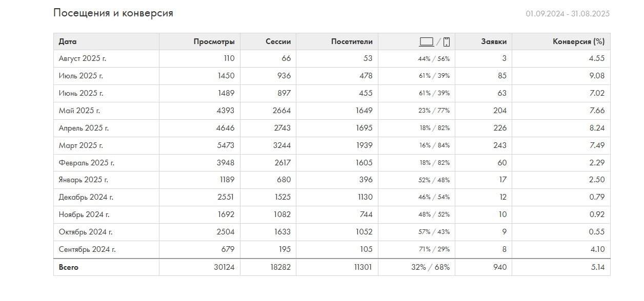The image size is (644, 301).
Task: Click the mobile phone icon in header
Action: coord(446,42)
